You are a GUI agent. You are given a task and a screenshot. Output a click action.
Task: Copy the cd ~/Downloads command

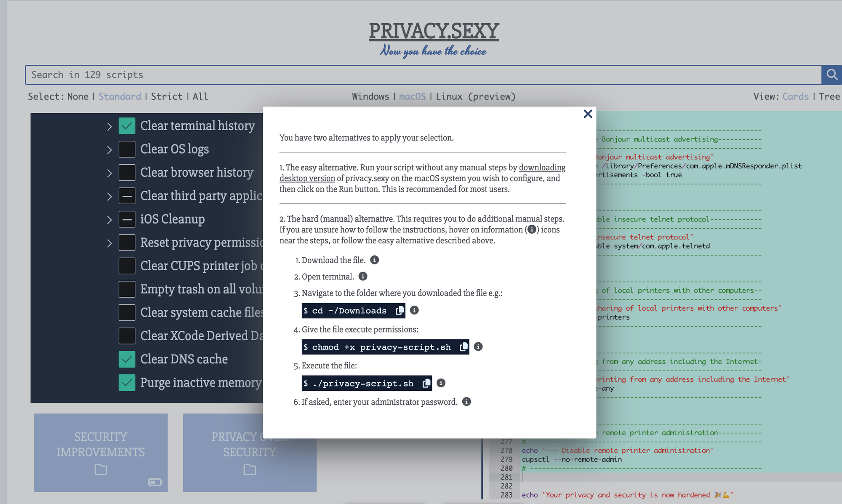400,311
